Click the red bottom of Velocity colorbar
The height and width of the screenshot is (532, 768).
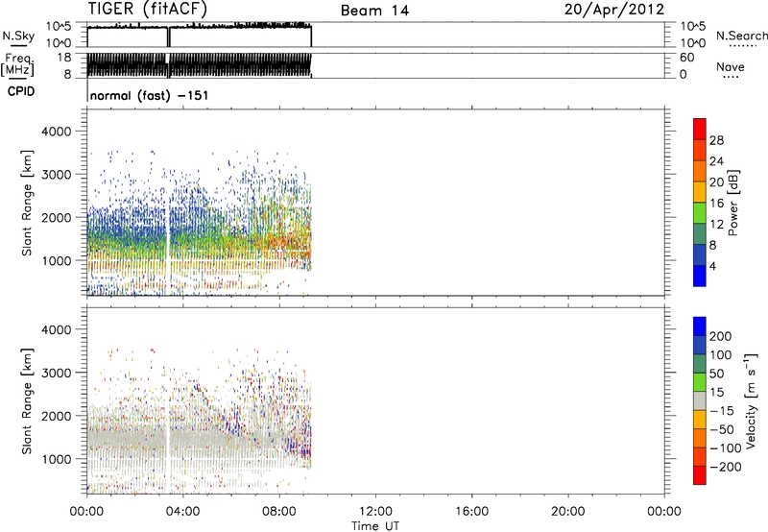[x=700, y=475]
